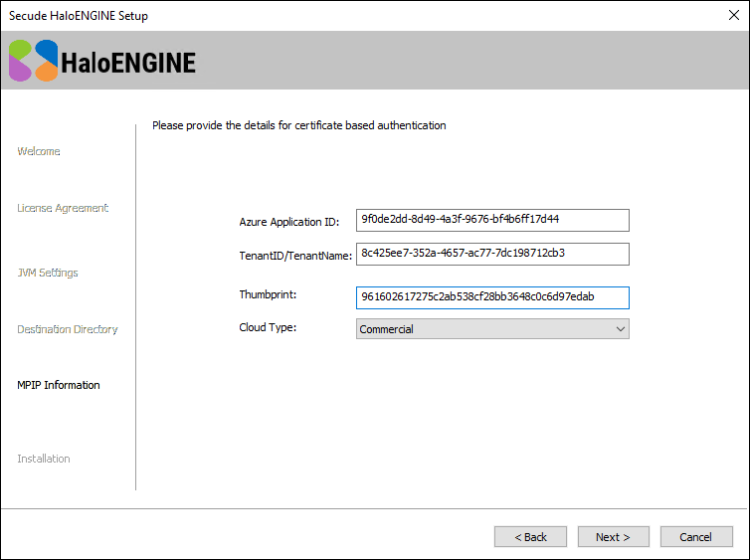Click the 'Azure Application ID:' label
The width and height of the screenshot is (750, 560).
(x=288, y=222)
